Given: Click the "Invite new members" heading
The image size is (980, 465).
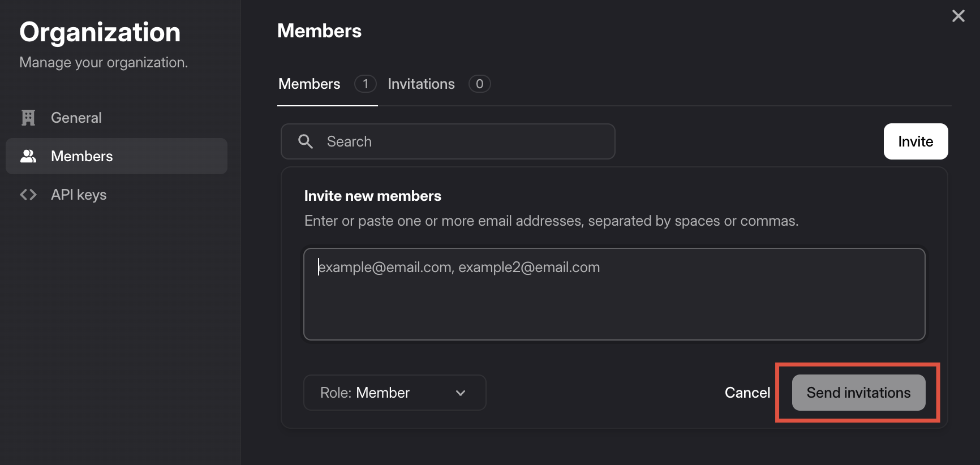Looking at the screenshot, I should 372,196.
